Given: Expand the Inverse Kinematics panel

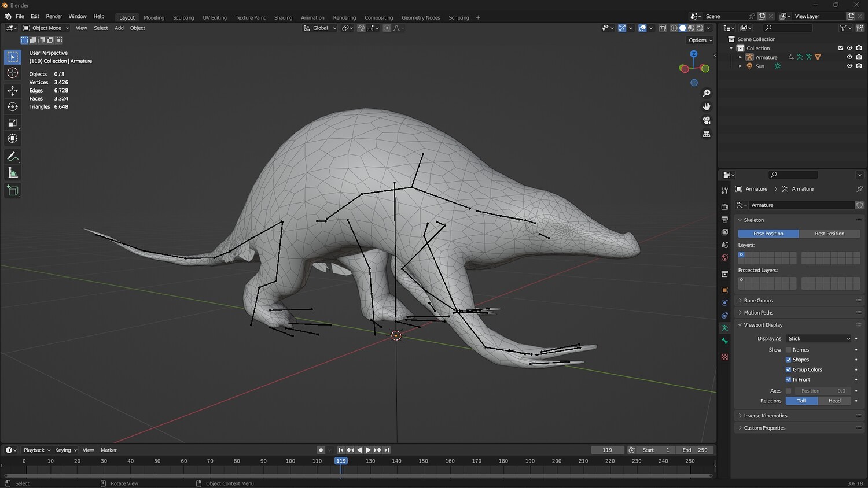Looking at the screenshot, I should click(765, 416).
